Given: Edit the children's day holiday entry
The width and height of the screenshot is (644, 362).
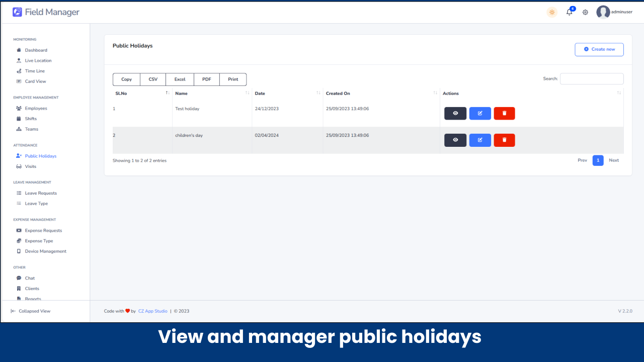Looking at the screenshot, I should pos(479,140).
